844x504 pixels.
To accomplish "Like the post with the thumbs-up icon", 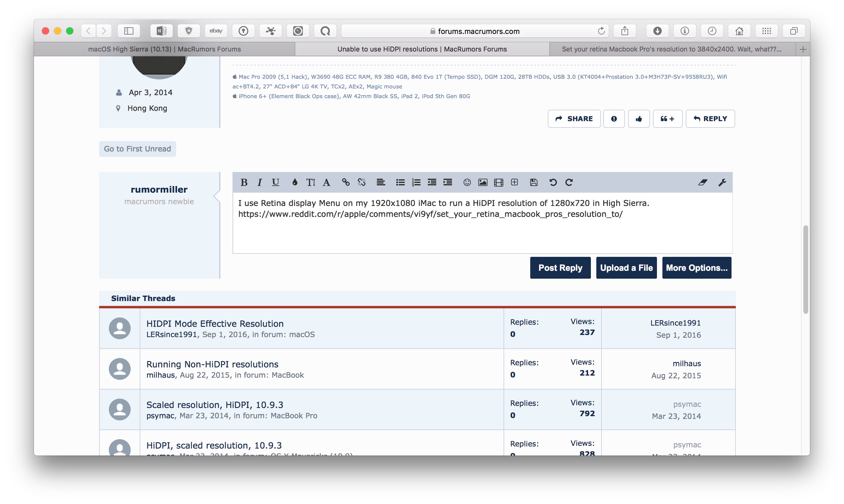I will click(x=639, y=118).
